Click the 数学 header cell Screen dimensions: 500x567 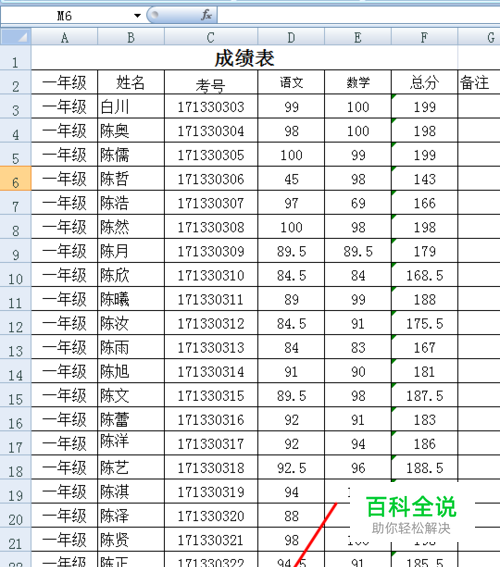pos(358,82)
